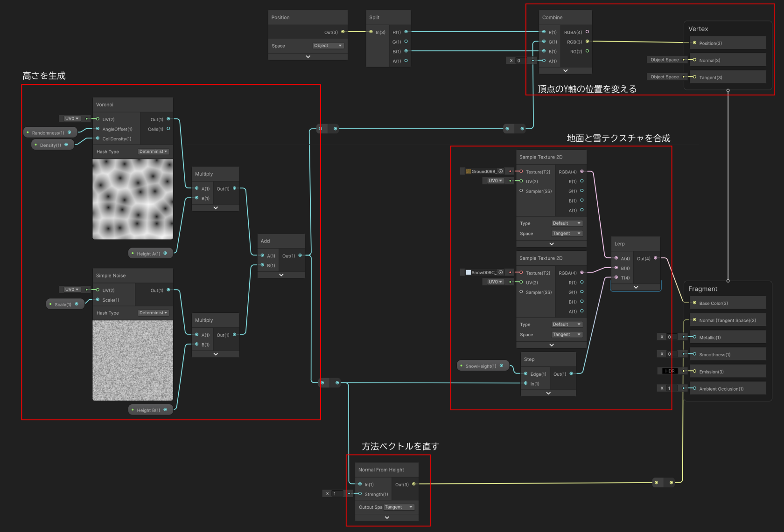
Task: Click the Voronoi node preview thumbnail
Action: pos(133,199)
